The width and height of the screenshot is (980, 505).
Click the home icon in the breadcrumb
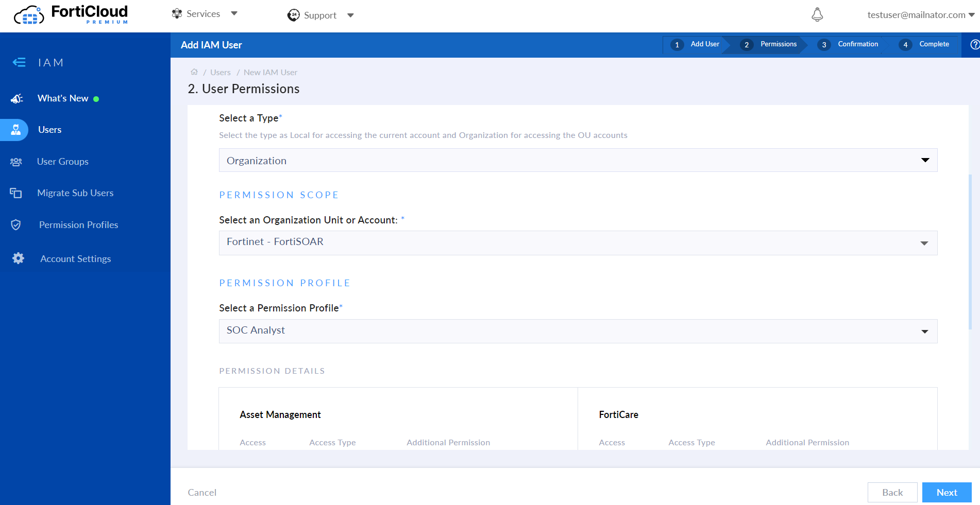(x=194, y=72)
